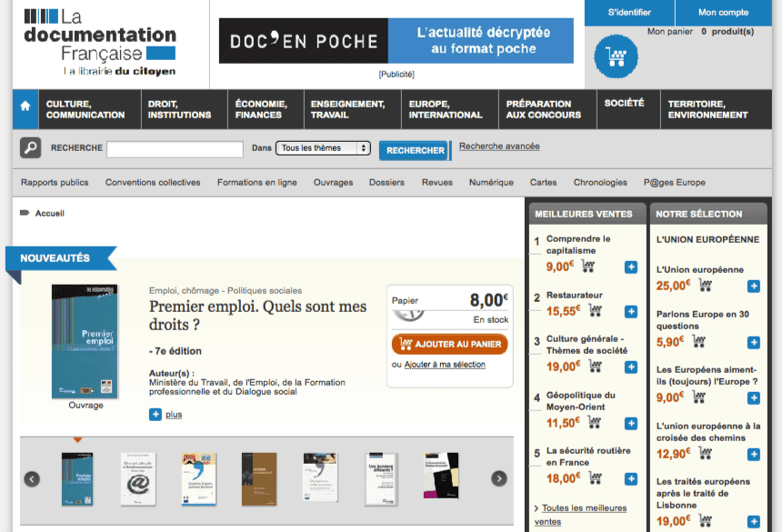Viewport: 782px width, 532px height.
Task: Go to P@ges Europe section
Action: pyautogui.click(x=675, y=183)
